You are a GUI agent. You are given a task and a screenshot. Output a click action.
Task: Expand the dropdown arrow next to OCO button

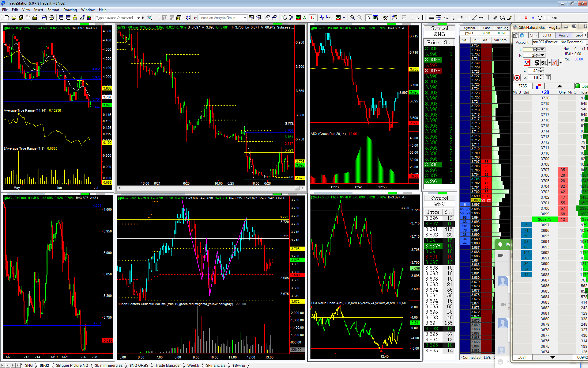(x=560, y=63)
